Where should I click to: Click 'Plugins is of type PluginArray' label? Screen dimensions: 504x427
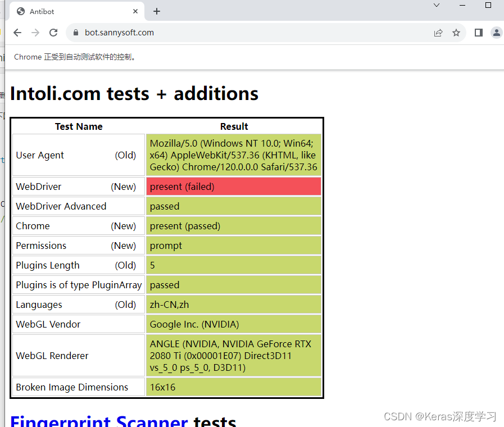(79, 285)
